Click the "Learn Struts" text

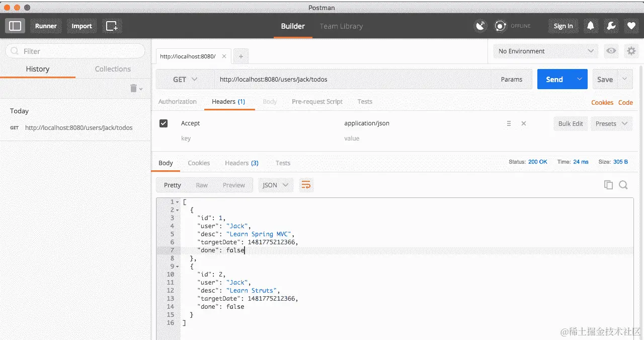[252, 291]
